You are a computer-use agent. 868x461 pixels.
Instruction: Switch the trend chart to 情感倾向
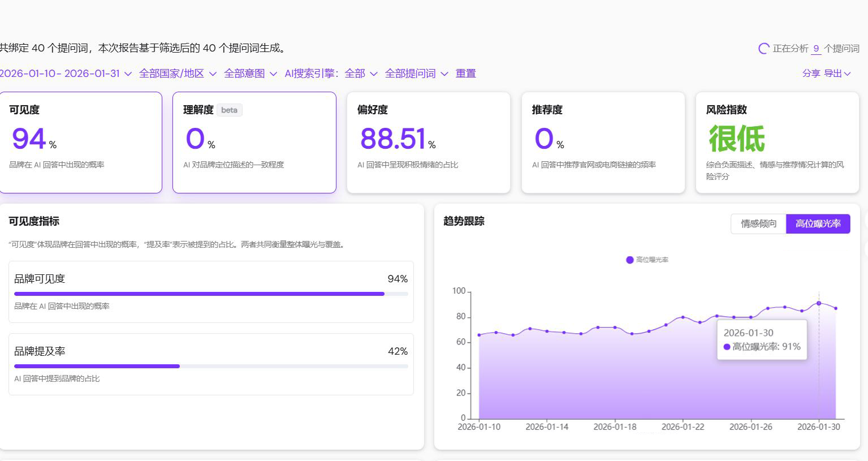758,223
